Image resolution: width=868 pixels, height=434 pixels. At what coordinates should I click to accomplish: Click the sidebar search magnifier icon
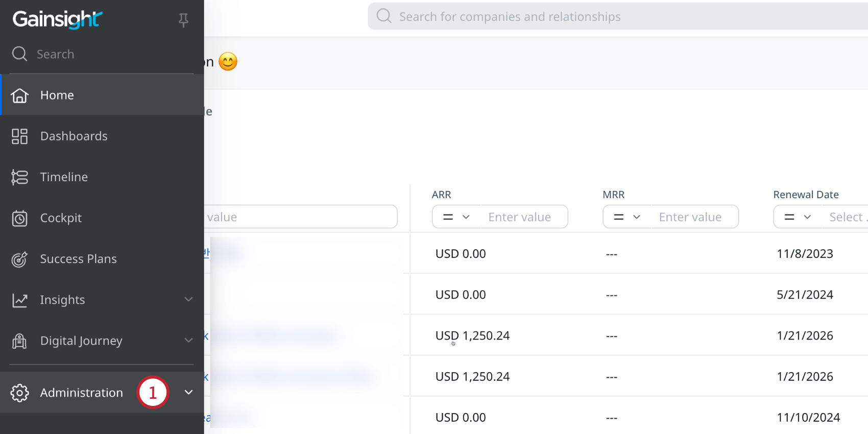tap(19, 54)
